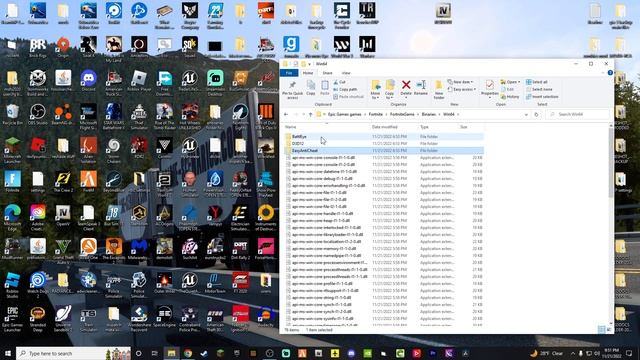Switch to the Home ribbon tab
640x360 pixels.
[308, 73]
